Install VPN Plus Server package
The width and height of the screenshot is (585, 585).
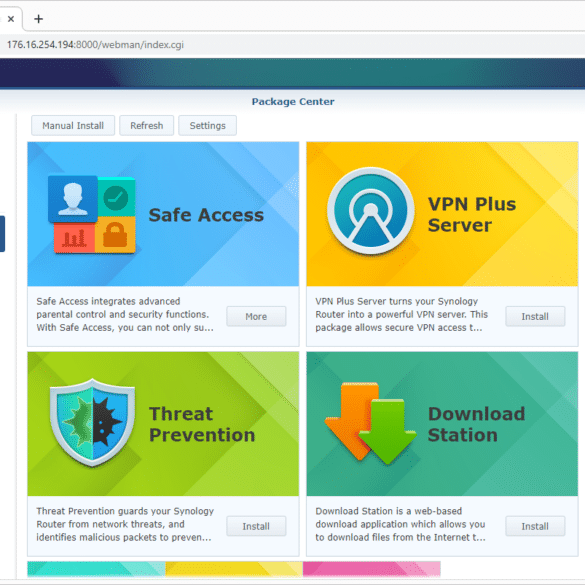pyautogui.click(x=535, y=316)
